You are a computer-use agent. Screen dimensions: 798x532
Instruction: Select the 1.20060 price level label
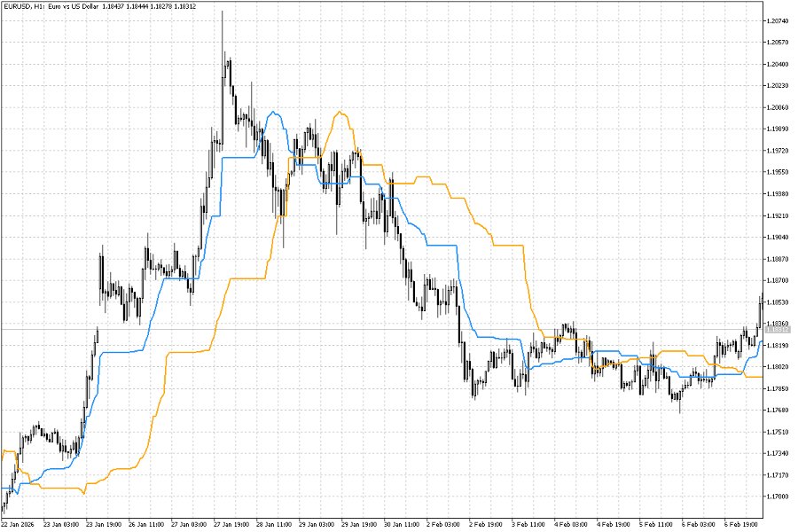coord(777,107)
